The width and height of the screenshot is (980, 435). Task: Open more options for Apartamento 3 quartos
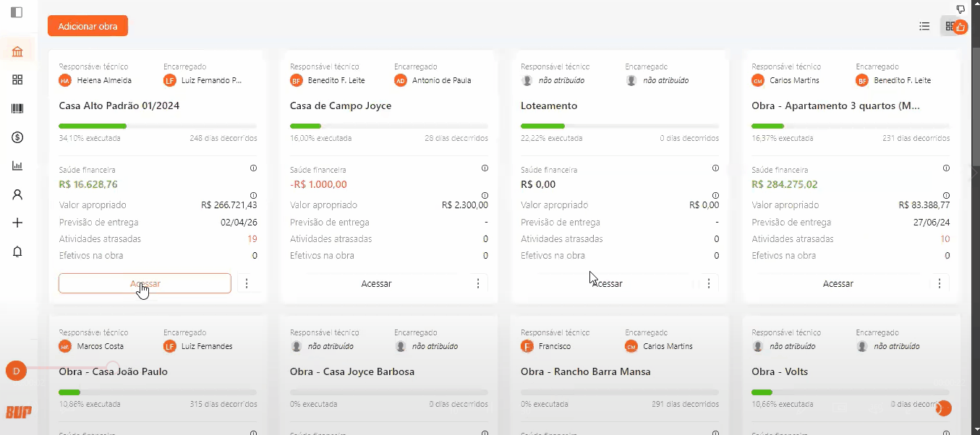coord(939,283)
